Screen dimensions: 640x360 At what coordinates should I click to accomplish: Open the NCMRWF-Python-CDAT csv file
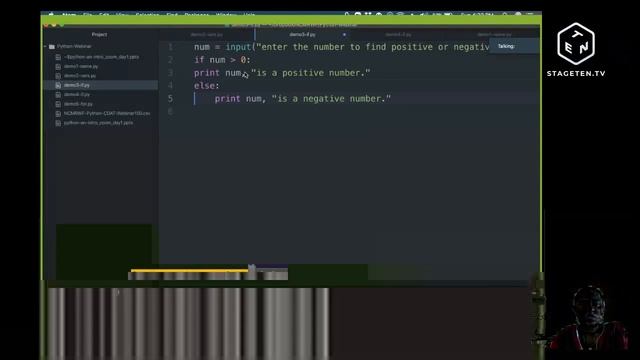(107, 113)
